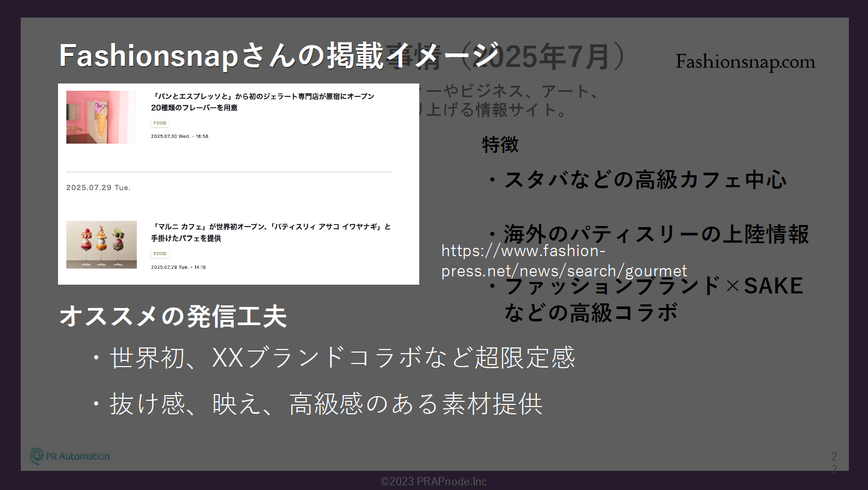Click the 2025.07.29 Tue. date header
Screen dimensions: 868x490
[98, 188]
